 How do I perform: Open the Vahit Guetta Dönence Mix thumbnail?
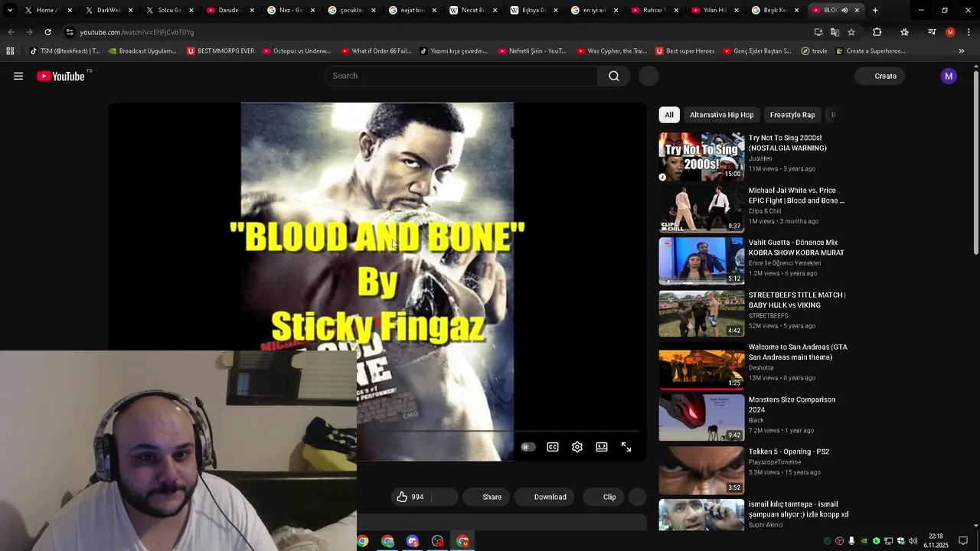pos(701,261)
